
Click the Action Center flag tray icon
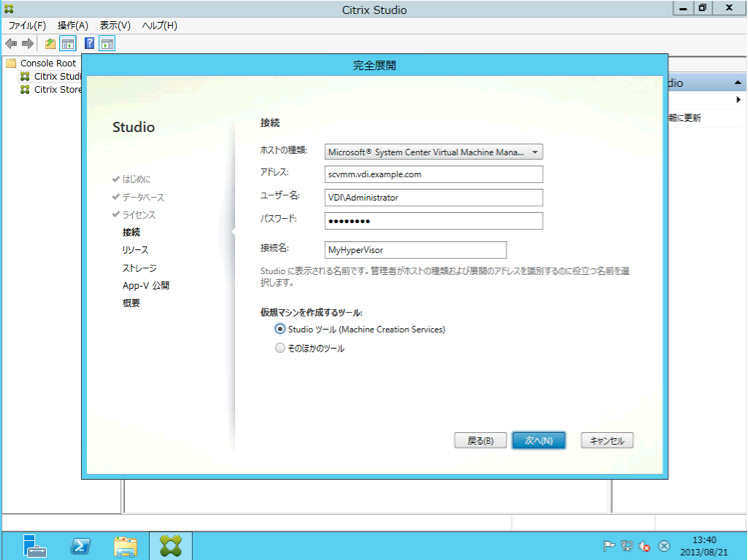pyautogui.click(x=608, y=546)
